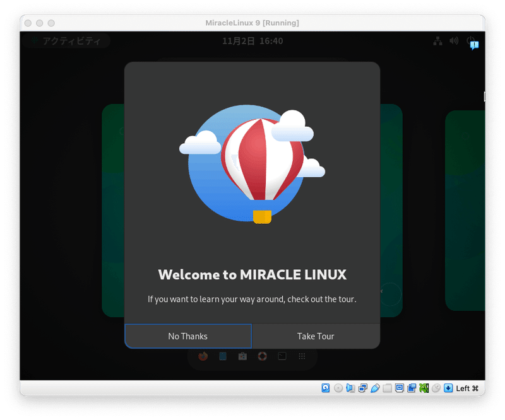This screenshot has width=505, height=420.
Task: Click the Welcome to MIRACLE LINUX heading
Action: coord(252,274)
